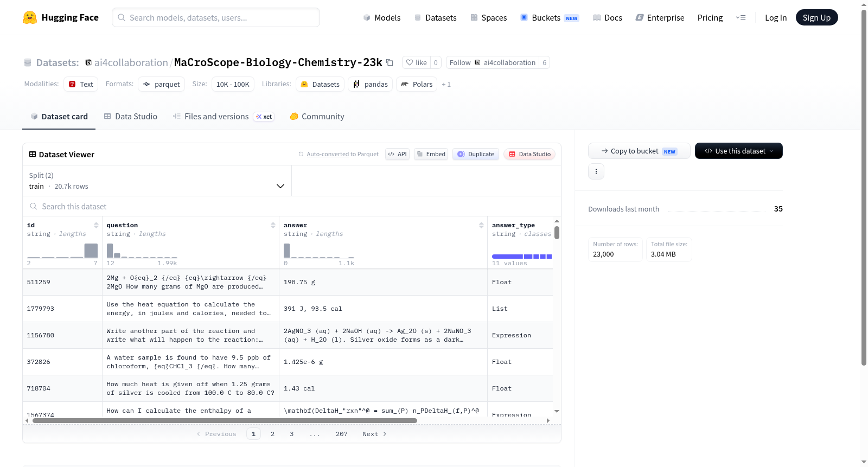868x467 pixels.
Task: Click the xet badge on Files tab
Action: 264,117
